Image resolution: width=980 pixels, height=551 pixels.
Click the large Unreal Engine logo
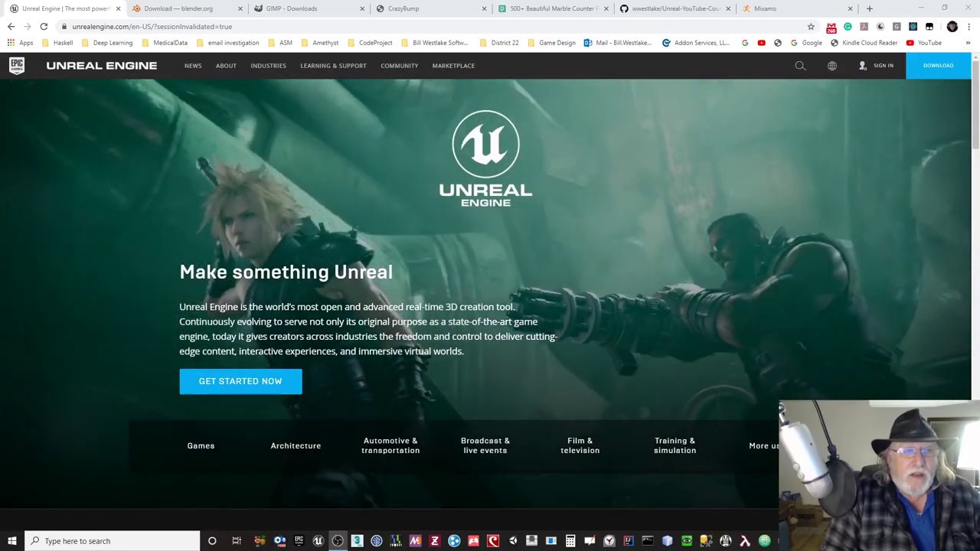[485, 158]
